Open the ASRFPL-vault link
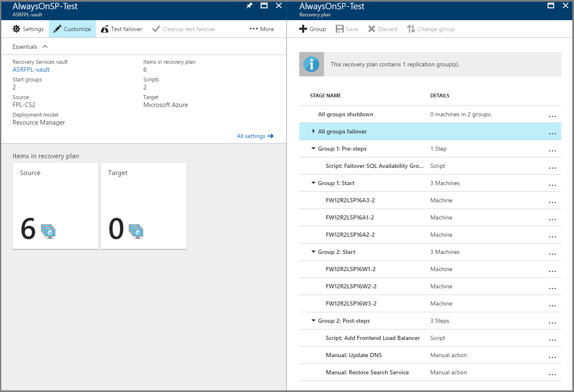This screenshot has height=392, width=574. [x=31, y=70]
